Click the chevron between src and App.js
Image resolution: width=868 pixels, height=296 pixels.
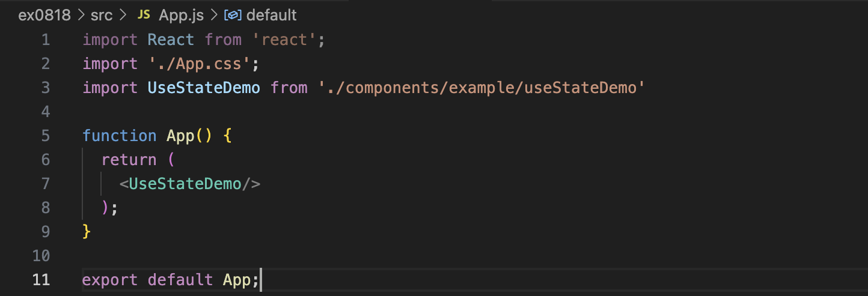pyautogui.click(x=123, y=15)
